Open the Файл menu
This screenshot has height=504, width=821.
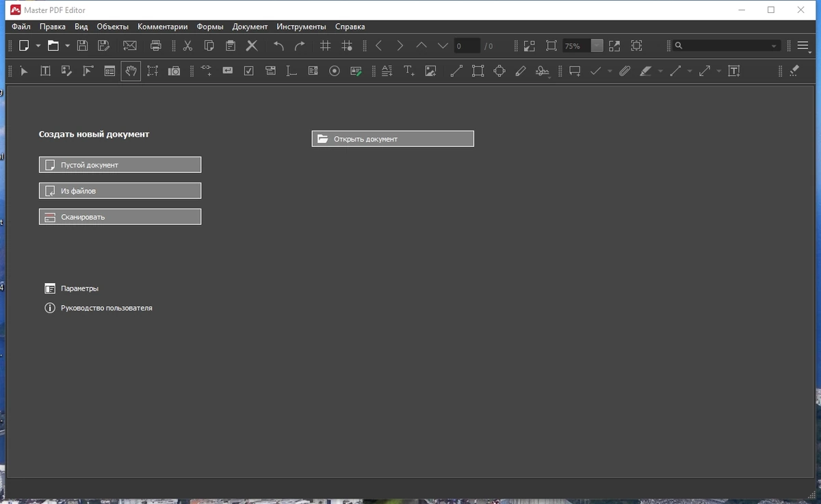pyautogui.click(x=21, y=27)
